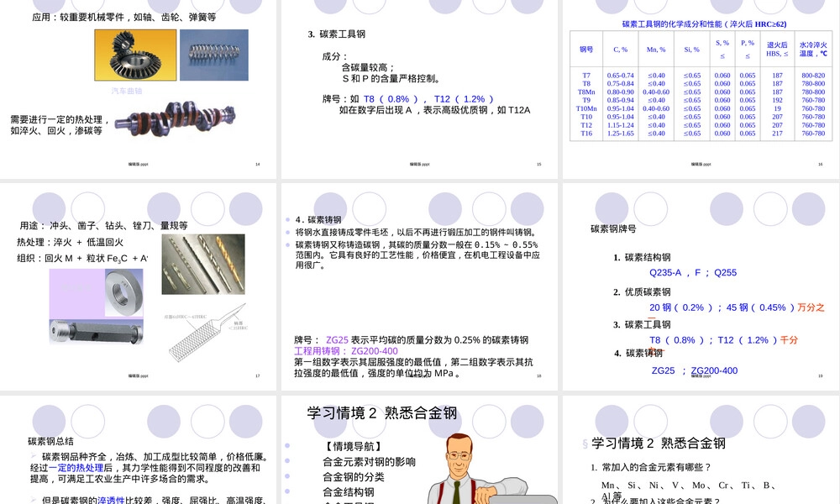Click the line '热处理:淬火 + 低温回火'
The height and width of the screenshot is (504, 840).
click(71, 242)
